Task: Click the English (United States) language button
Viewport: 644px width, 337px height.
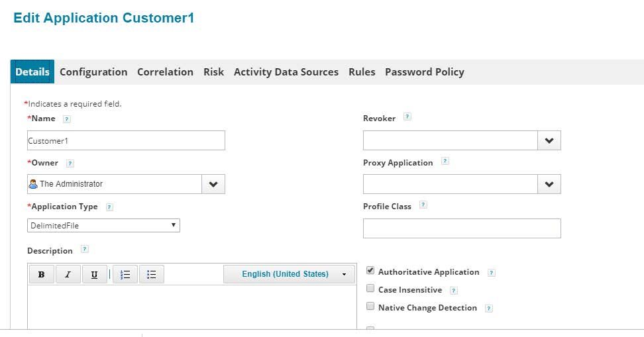Action: click(x=289, y=274)
